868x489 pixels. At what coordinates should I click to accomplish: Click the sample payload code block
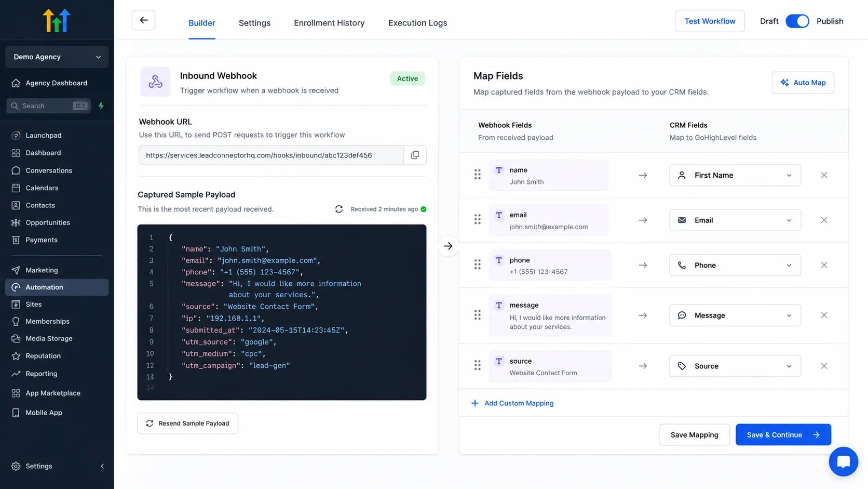[x=282, y=312]
